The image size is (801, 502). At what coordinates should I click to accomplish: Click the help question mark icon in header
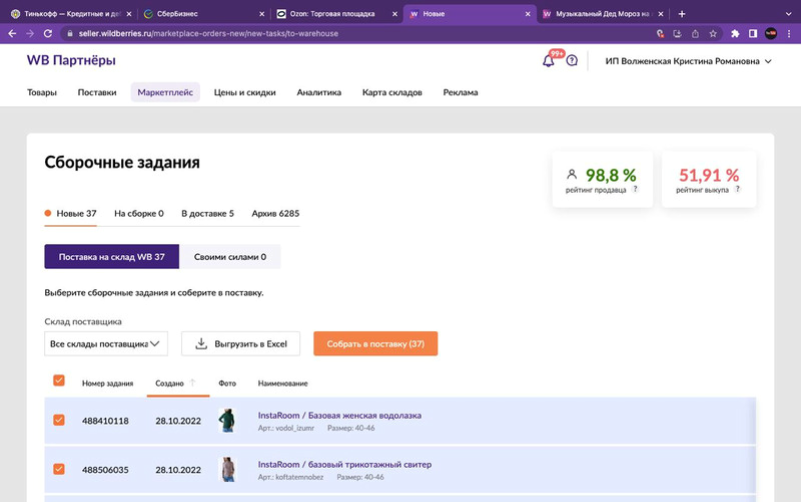pos(572,61)
